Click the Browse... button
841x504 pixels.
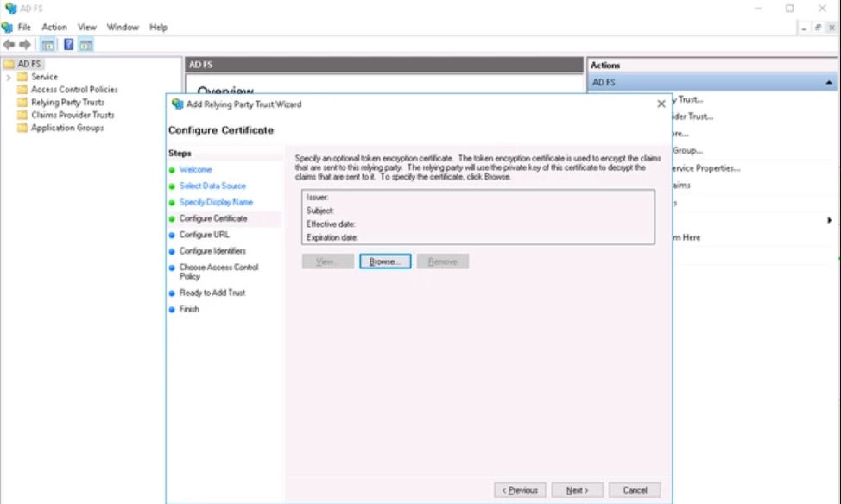tap(385, 261)
